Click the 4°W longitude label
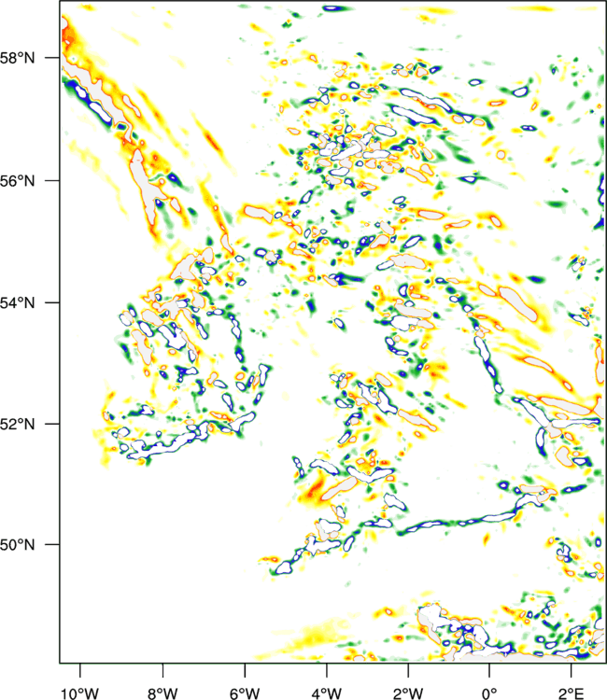607x700 pixels. coord(327,693)
